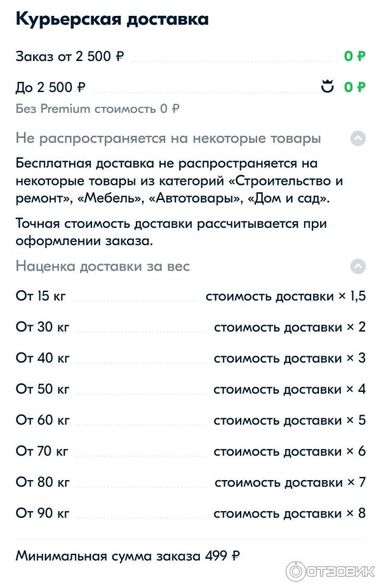Screen dimensions: 381x588
Task: Click green 0 ₽ price next to crown
Action: 354,88
